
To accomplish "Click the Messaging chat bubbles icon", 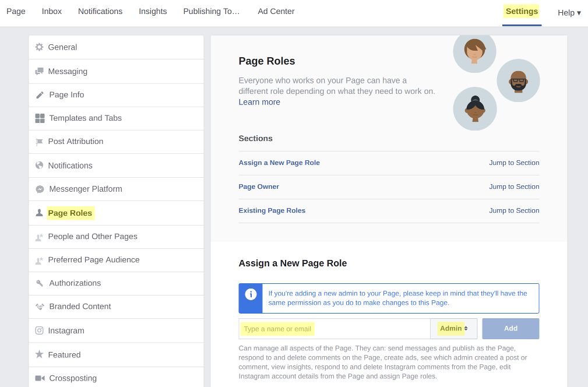I will [39, 71].
